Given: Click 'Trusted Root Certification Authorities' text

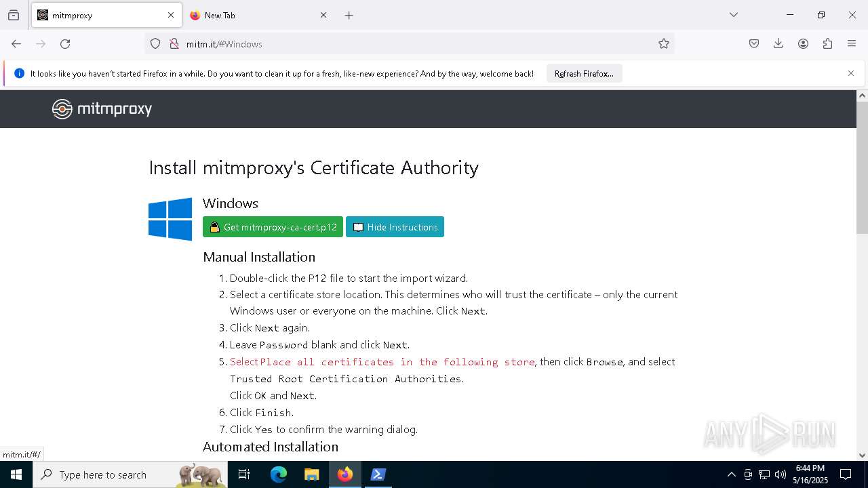Looking at the screenshot, I should 346,379.
